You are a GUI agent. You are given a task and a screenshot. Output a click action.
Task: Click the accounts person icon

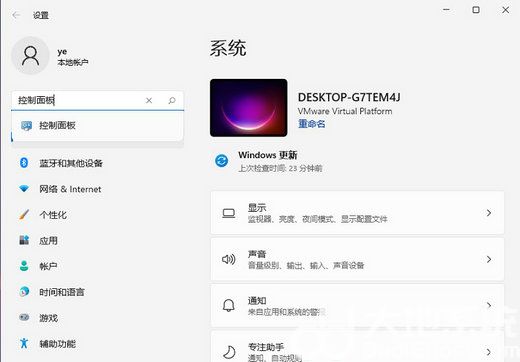point(24,266)
